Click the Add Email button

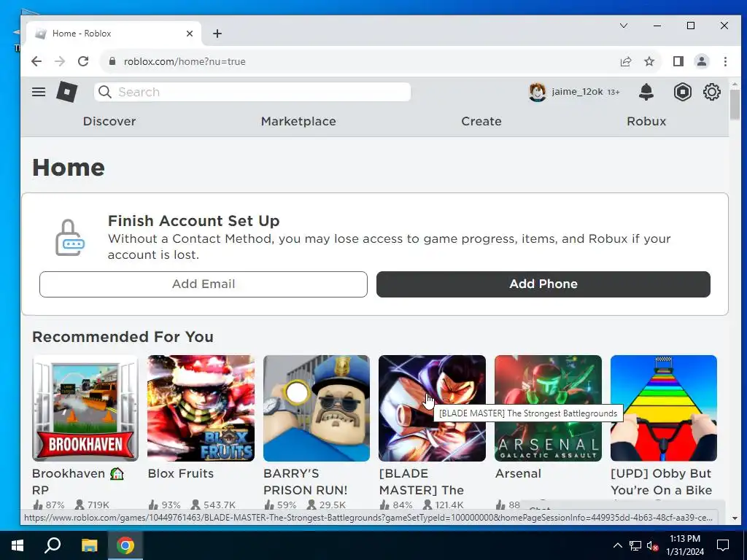coord(204,284)
